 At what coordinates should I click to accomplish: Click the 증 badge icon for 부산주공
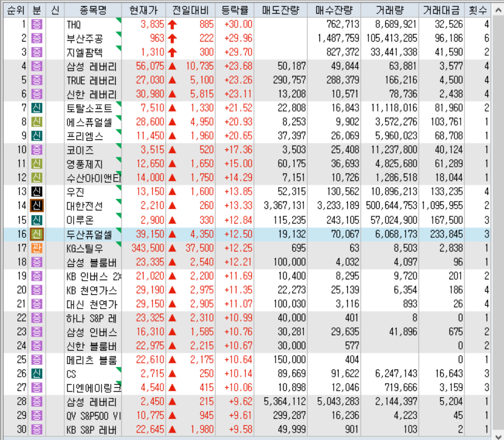pyautogui.click(x=37, y=38)
